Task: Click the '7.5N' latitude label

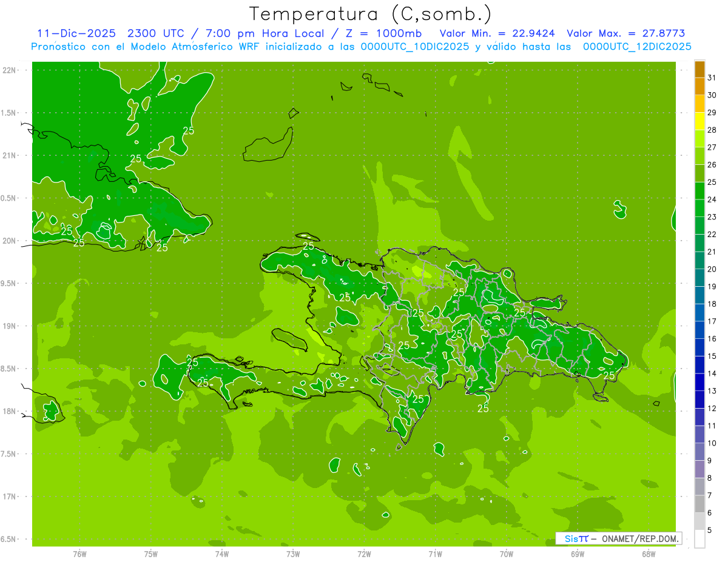Action: pyautogui.click(x=8, y=454)
